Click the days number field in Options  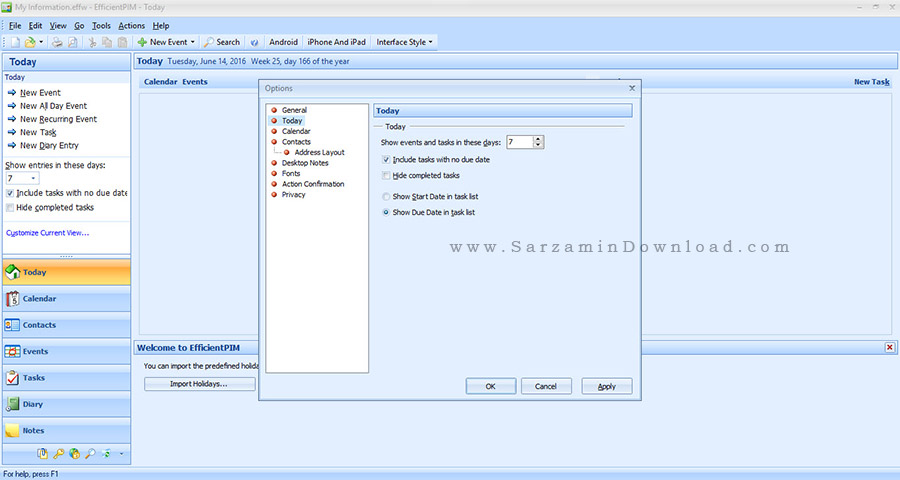pos(519,142)
